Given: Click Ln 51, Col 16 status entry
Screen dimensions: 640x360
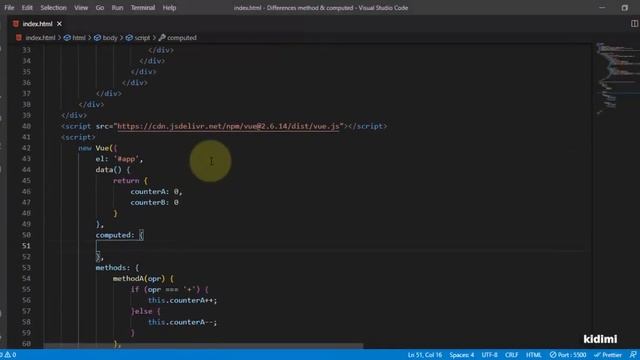Looking at the screenshot, I should click(424, 355).
